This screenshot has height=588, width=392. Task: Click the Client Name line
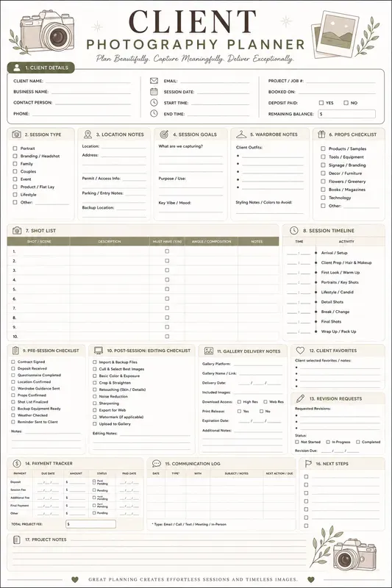point(88,82)
